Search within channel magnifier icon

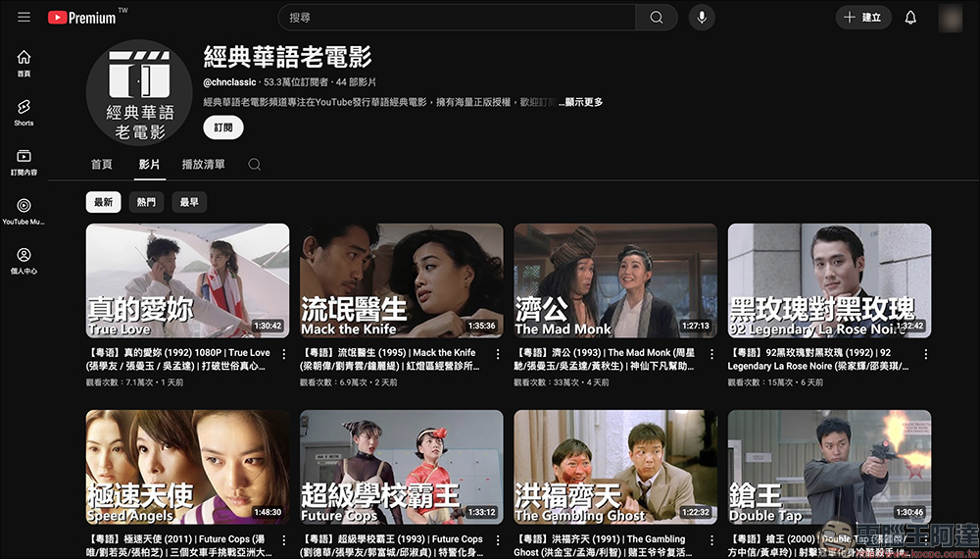click(255, 165)
